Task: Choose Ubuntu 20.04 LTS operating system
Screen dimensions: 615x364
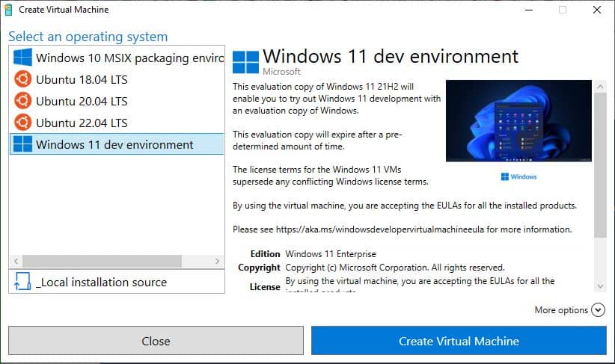Action: click(x=117, y=101)
